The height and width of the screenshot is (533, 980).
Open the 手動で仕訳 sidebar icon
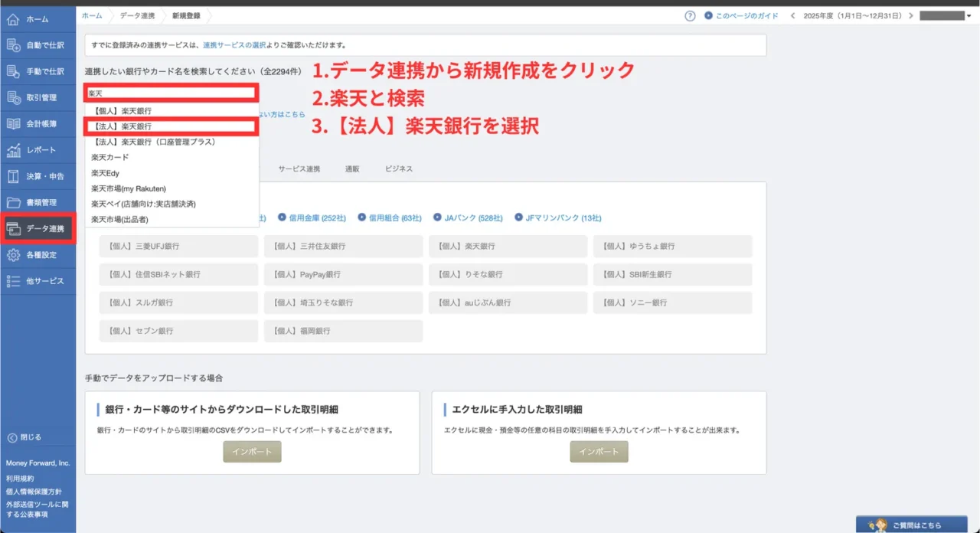(x=13, y=71)
